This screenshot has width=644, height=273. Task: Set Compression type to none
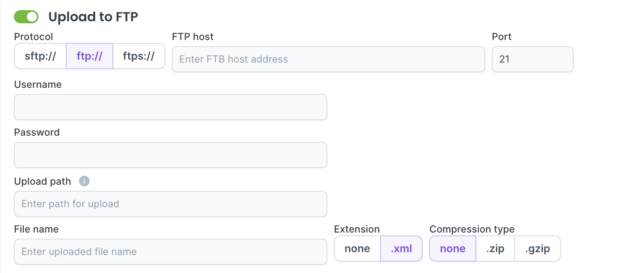453,248
